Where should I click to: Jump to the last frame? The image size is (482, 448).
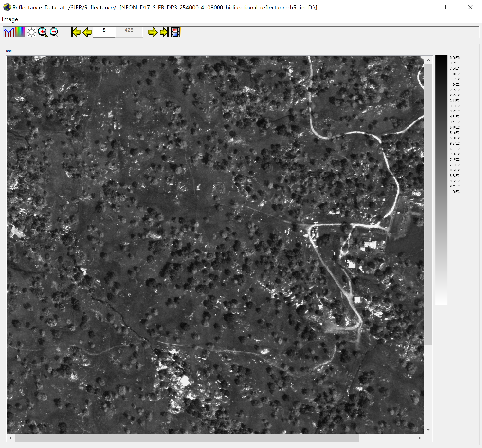(164, 32)
